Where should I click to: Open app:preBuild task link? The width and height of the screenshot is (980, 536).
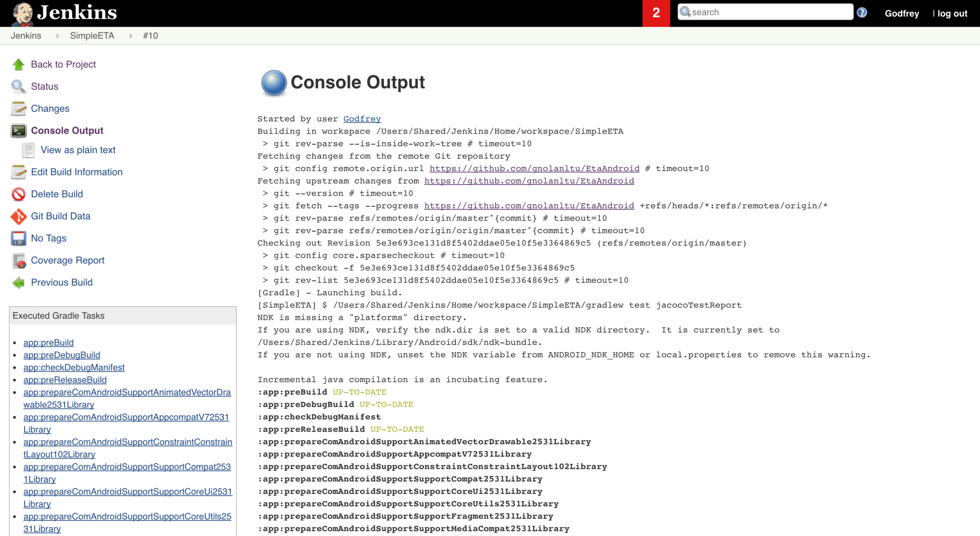(48, 342)
